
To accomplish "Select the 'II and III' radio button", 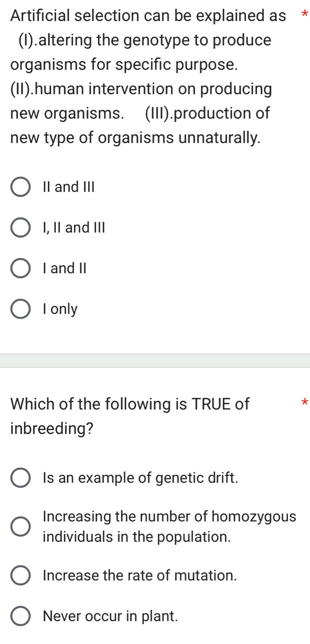I will [x=20, y=187].
